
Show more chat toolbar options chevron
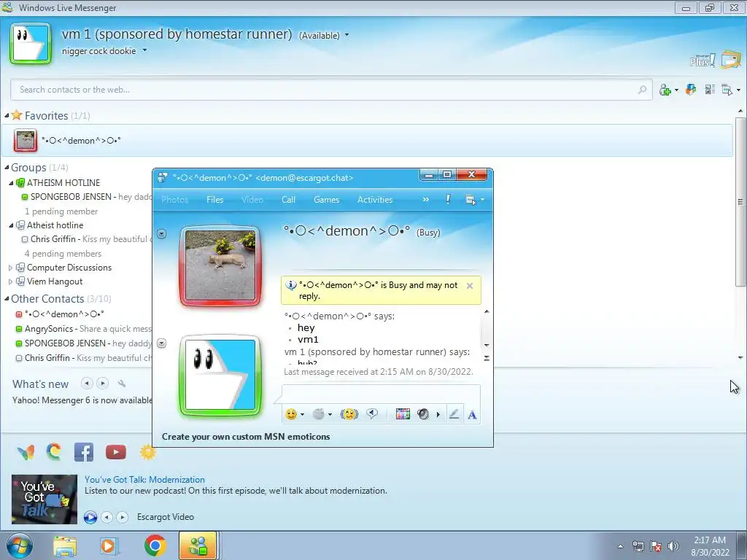[425, 200]
